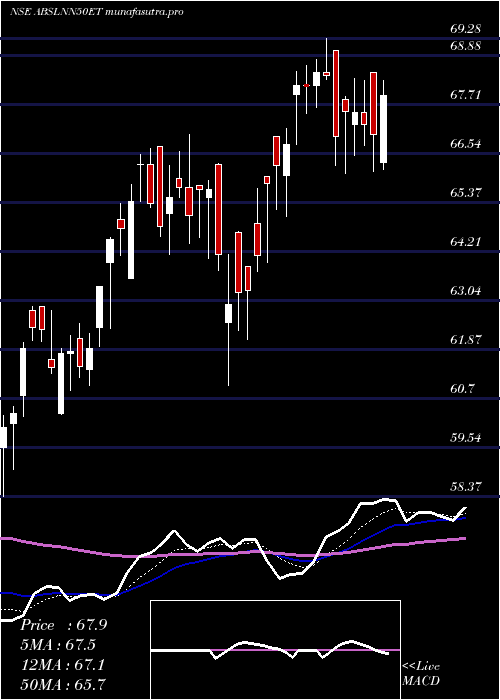
Task: Click the 5MA : 67.5 readout
Action: click(x=58, y=645)
